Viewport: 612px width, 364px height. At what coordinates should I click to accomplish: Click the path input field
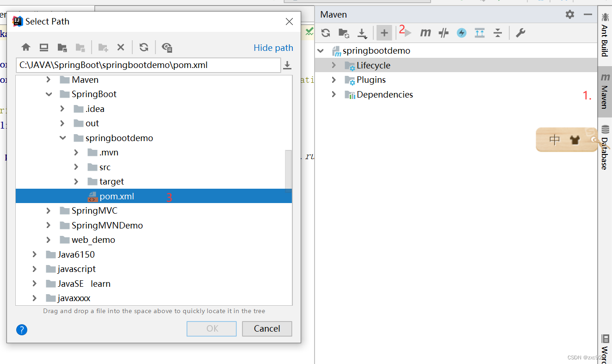click(148, 65)
